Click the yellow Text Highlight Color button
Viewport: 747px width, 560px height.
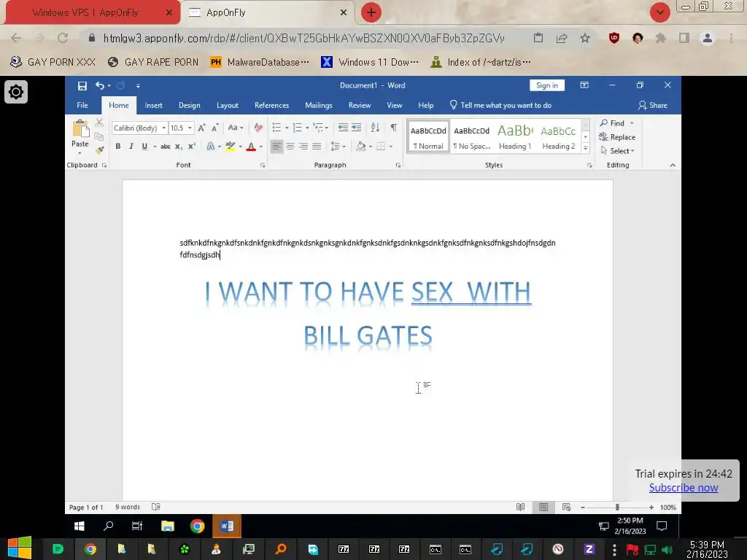(231, 147)
